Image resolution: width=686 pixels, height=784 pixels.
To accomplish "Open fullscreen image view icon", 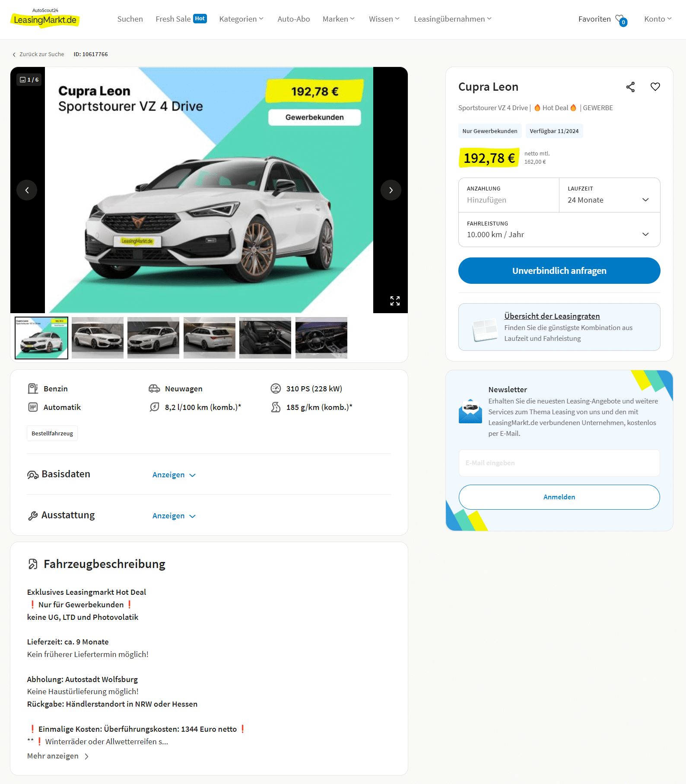I will click(395, 301).
